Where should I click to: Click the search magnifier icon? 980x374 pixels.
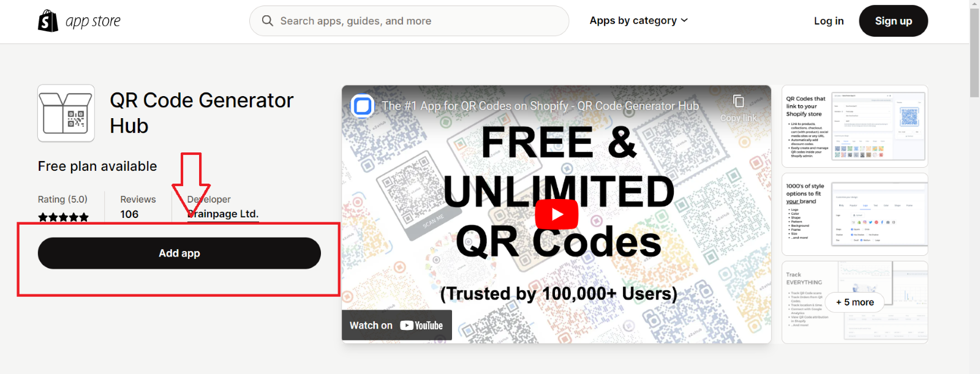(x=268, y=21)
